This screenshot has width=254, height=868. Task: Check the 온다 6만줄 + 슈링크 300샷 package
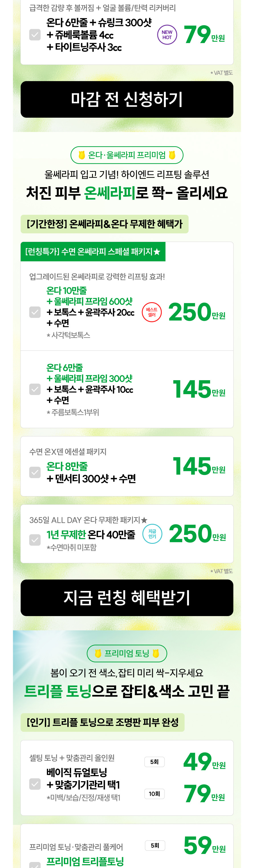click(x=35, y=35)
